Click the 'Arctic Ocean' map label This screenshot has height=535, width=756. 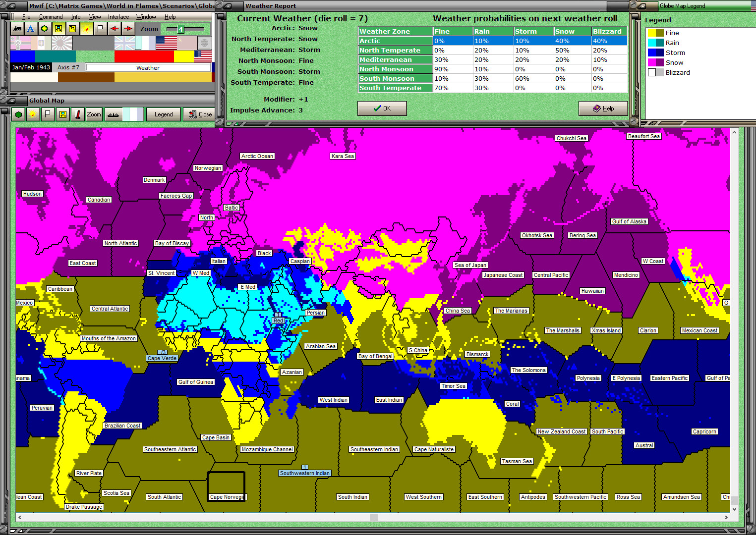[257, 156]
